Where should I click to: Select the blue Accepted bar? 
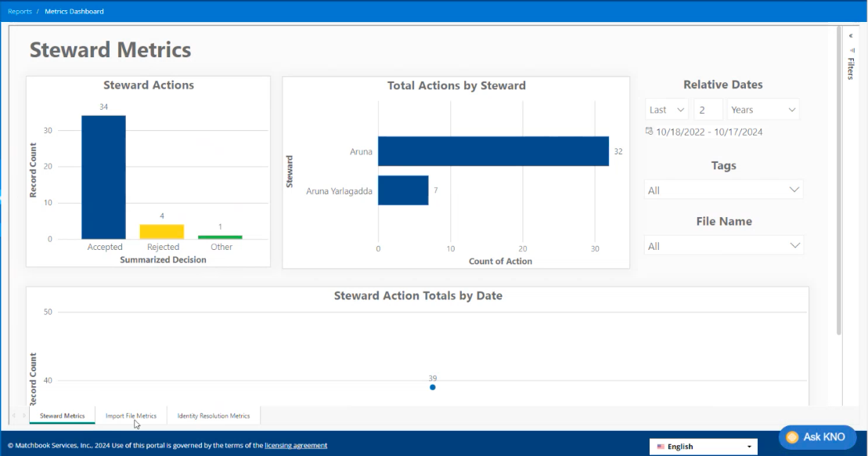[103, 177]
